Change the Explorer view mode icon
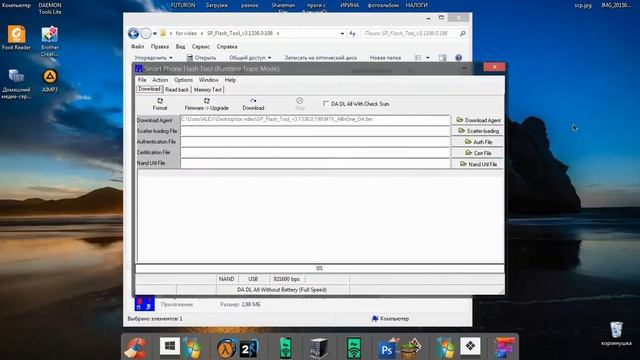This screenshot has width=640, height=360. coord(418,58)
